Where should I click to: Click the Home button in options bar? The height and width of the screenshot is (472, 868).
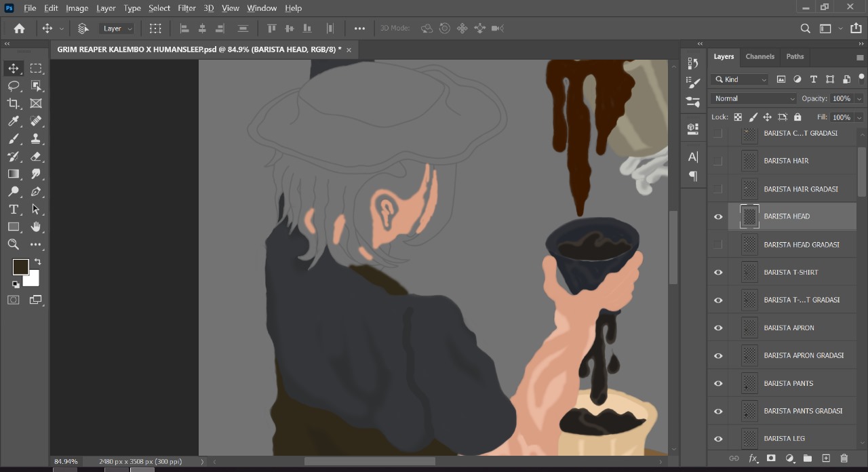pyautogui.click(x=19, y=28)
